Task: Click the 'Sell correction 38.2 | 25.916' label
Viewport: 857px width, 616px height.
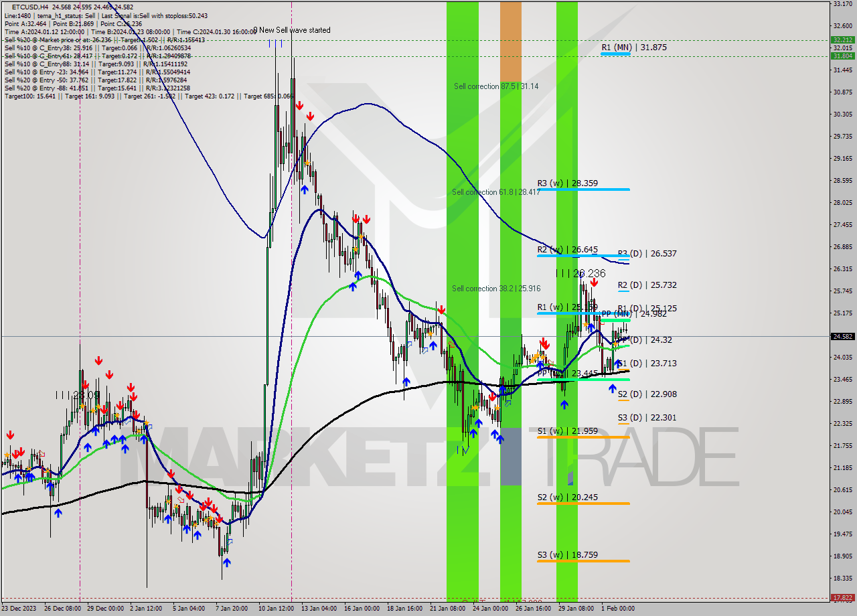Action: (495, 289)
